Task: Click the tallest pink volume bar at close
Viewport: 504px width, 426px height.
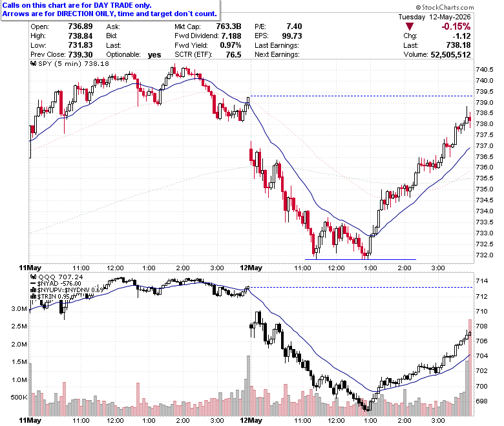Action: [470, 367]
